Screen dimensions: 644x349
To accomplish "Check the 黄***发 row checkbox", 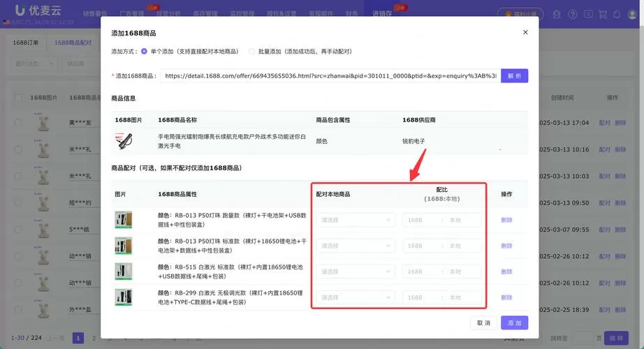I will 18,122.
